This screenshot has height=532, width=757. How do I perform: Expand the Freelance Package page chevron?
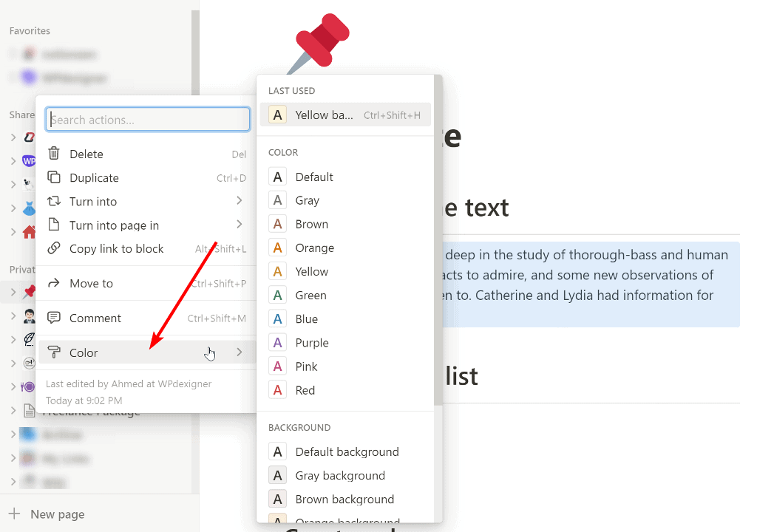coord(13,411)
